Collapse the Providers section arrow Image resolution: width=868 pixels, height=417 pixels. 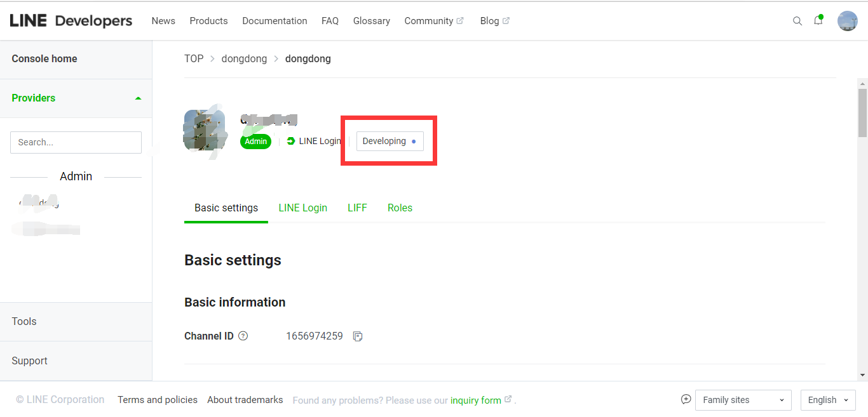coord(139,98)
